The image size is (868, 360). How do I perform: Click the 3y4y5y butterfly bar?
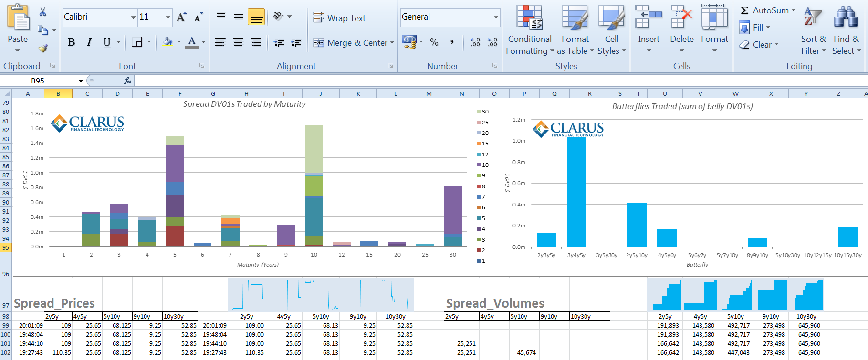576,192
